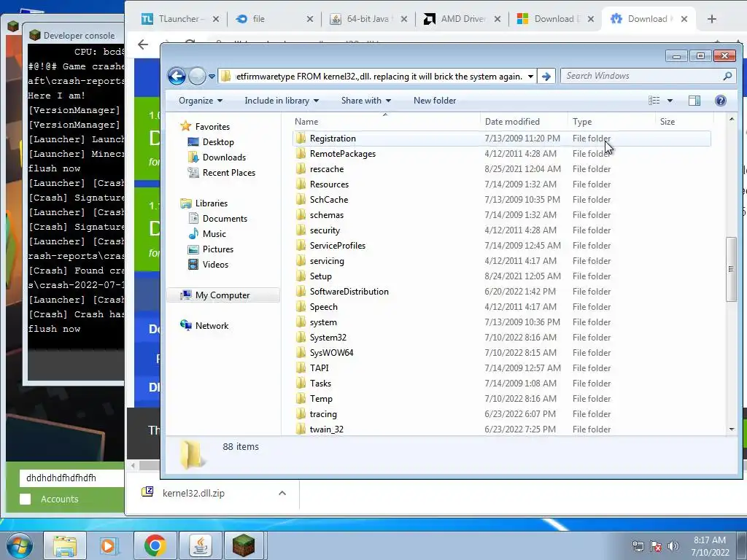Select the Resources folder icon
This screenshot has height=560, width=747.
[x=301, y=184]
